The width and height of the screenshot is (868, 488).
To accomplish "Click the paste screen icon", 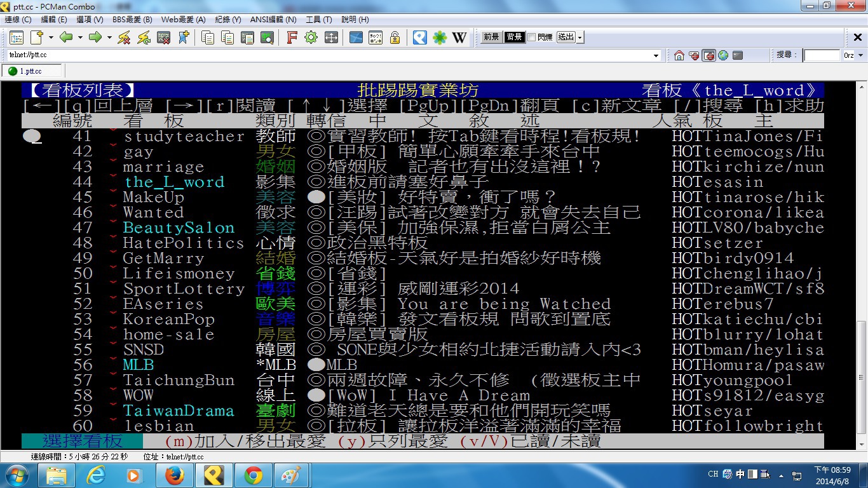I will point(247,37).
